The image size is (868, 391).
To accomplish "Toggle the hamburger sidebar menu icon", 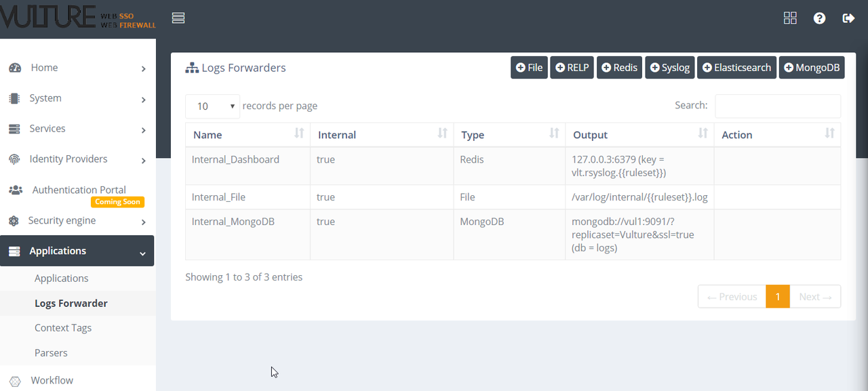I will 178,18.
